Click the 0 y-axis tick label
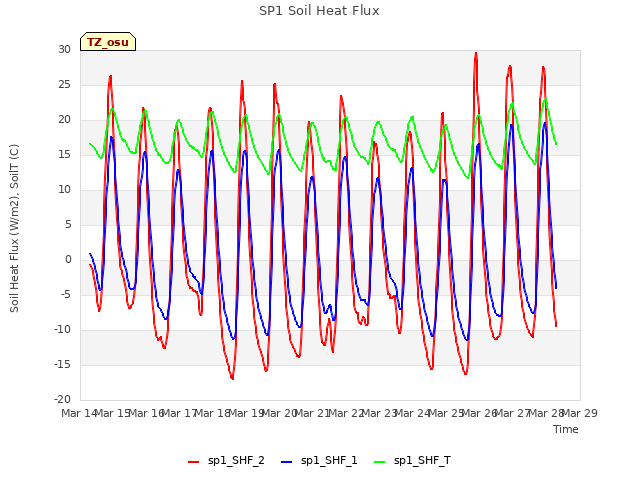Image resolution: width=640 pixels, height=480 pixels. pos(68,260)
